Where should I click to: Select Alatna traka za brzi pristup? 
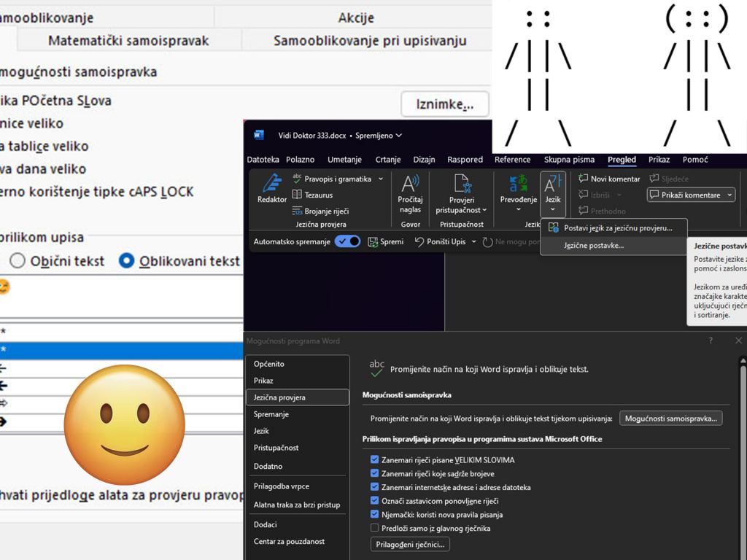(x=298, y=505)
